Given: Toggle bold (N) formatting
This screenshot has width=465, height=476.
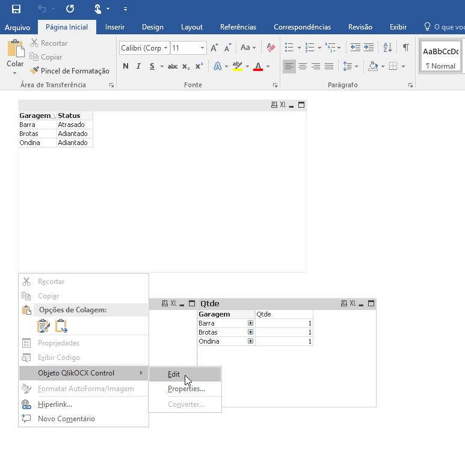Looking at the screenshot, I should coord(126,66).
